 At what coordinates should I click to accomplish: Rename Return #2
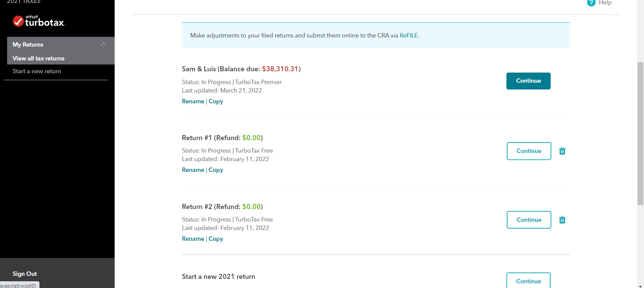click(x=193, y=239)
